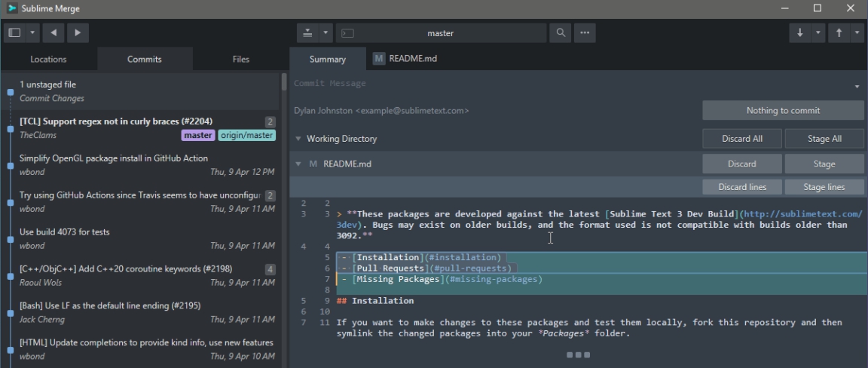Click the ## Installation heading line
Viewport: 868px width, 368px height.
(x=374, y=300)
